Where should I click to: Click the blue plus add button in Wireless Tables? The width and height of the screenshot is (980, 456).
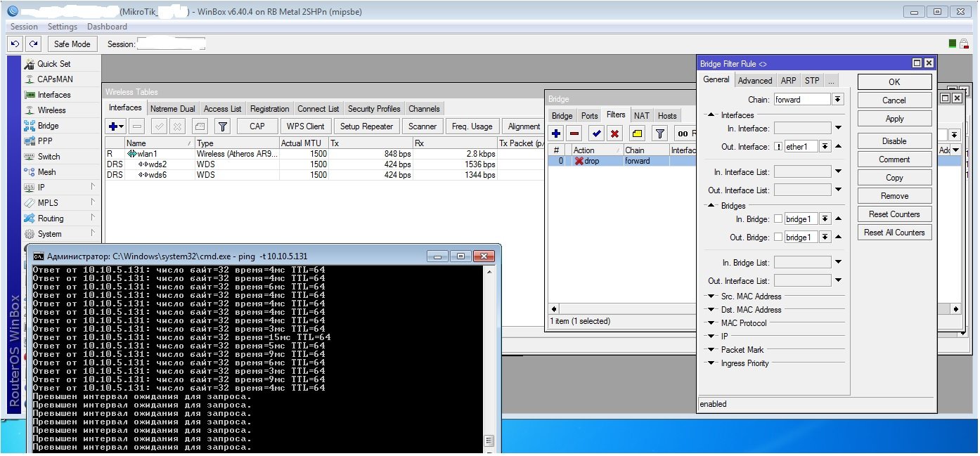click(115, 126)
